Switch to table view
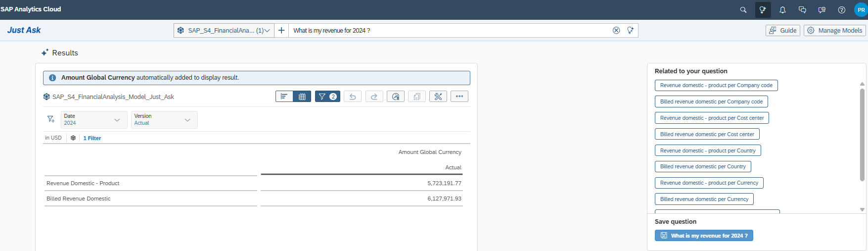868x251 pixels. click(x=302, y=97)
